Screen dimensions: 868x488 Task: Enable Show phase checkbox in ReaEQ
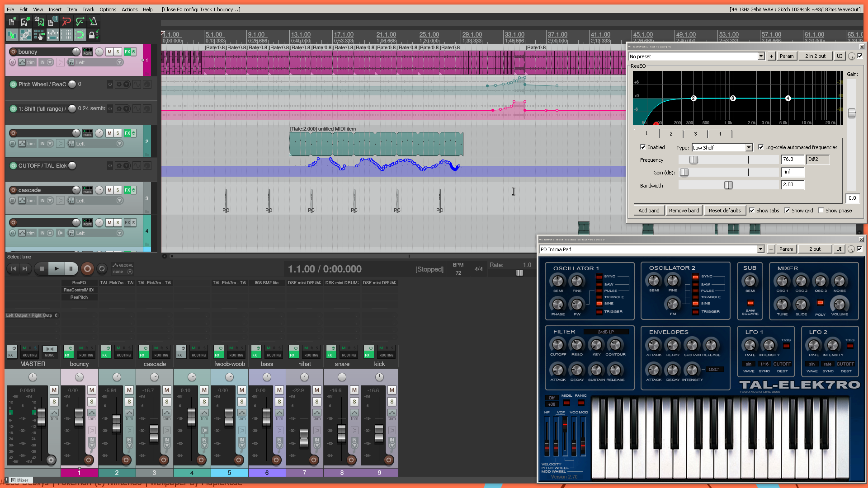pyautogui.click(x=821, y=211)
